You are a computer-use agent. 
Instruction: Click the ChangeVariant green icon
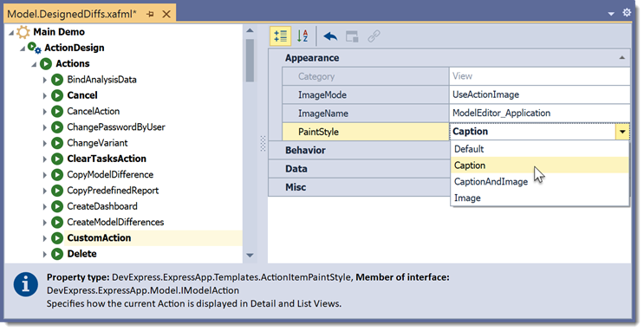pyautogui.click(x=57, y=143)
